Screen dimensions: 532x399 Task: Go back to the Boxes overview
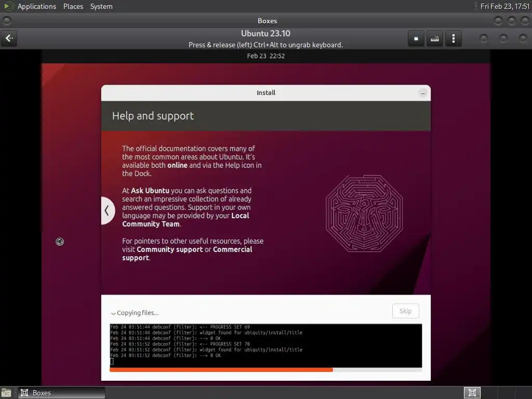(x=9, y=38)
